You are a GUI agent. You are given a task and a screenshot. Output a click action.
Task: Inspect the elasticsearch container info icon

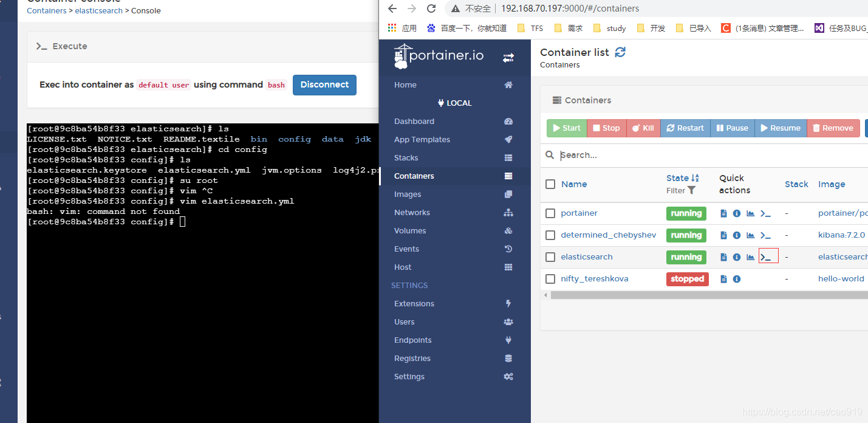click(x=737, y=257)
